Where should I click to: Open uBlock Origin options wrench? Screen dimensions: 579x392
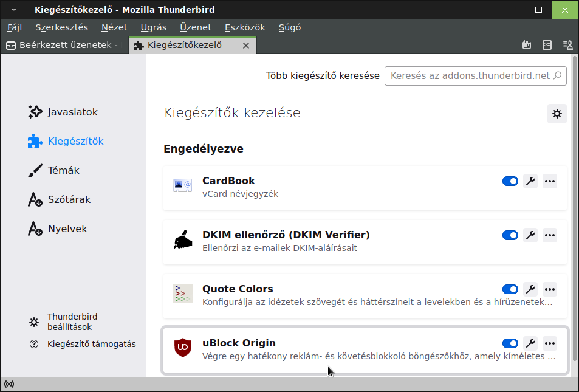(x=530, y=343)
